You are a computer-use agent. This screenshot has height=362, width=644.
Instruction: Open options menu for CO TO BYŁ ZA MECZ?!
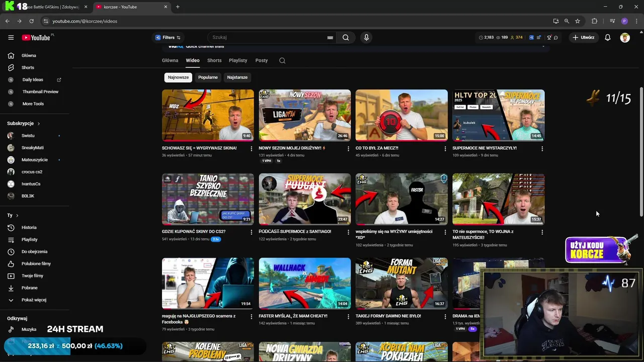445,148
